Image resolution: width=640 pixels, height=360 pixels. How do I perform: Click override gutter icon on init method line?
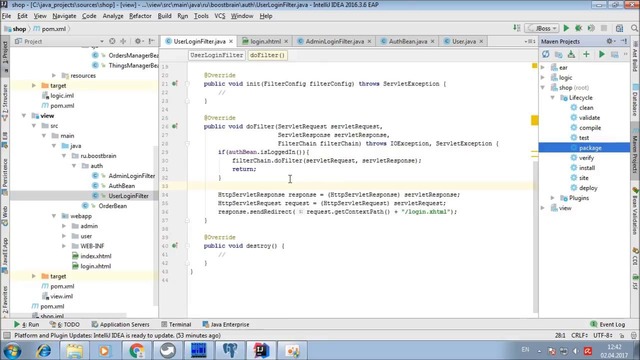click(x=175, y=83)
